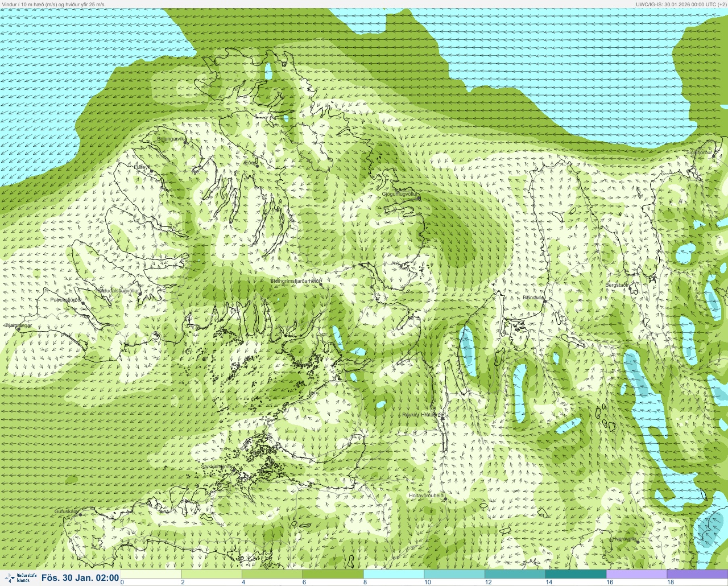The width and height of the screenshot is (728, 586).
Task: Click the legend value 4
Action: pyautogui.click(x=243, y=582)
